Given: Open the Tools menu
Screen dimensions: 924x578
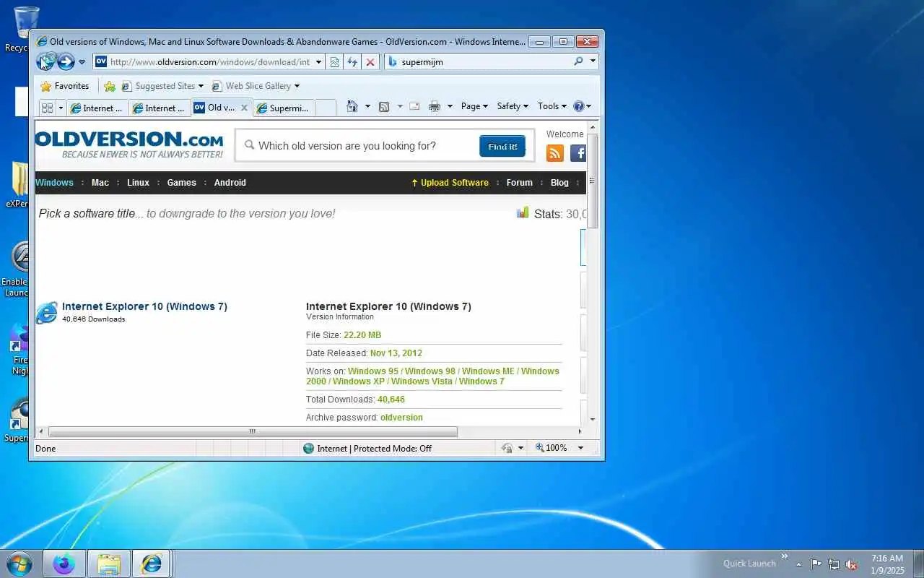Looking at the screenshot, I should point(552,106).
